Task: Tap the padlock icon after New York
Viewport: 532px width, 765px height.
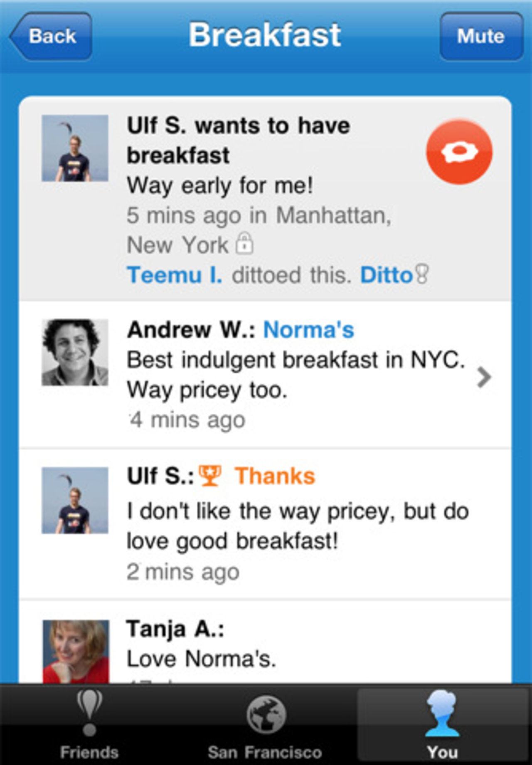Action: pyautogui.click(x=244, y=243)
